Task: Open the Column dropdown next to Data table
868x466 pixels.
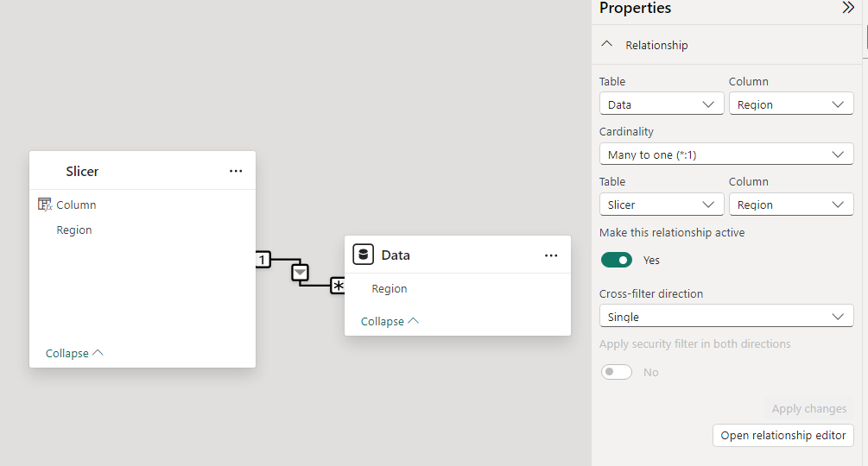Action: 791,104
